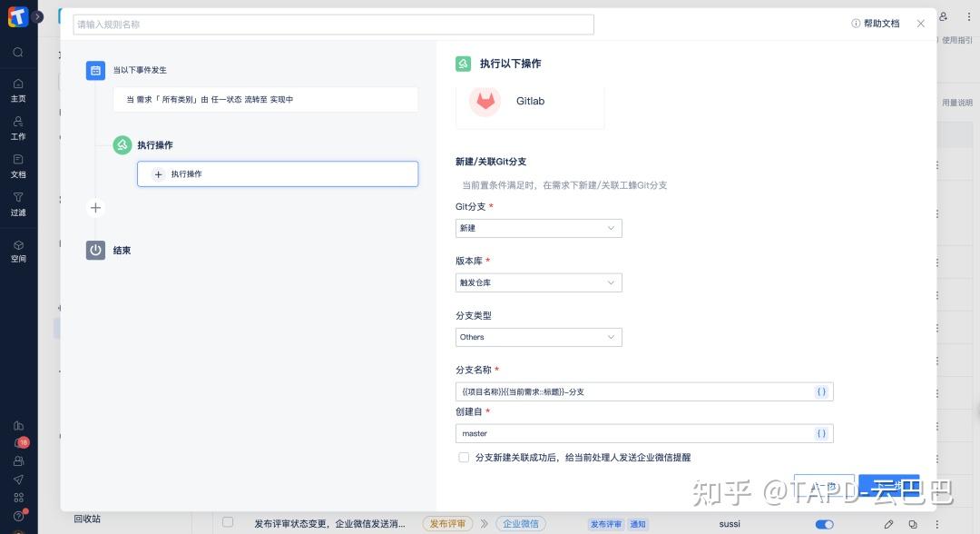This screenshot has height=534, width=980.
Task: Click the 请输入规则名称 input field
Action: point(332,25)
